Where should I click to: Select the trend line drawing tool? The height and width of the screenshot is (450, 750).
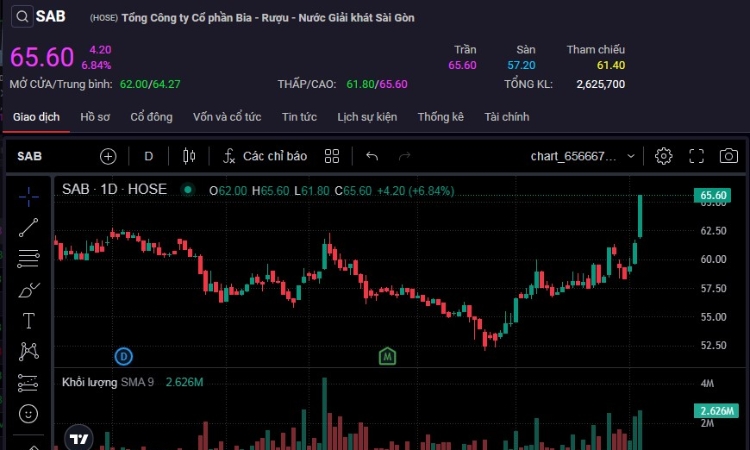click(29, 227)
